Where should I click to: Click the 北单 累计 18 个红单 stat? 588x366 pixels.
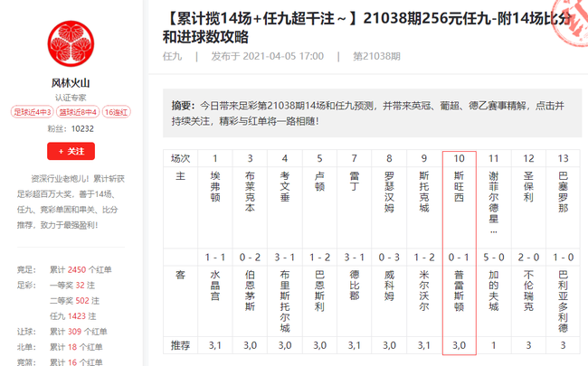pyautogui.click(x=60, y=347)
